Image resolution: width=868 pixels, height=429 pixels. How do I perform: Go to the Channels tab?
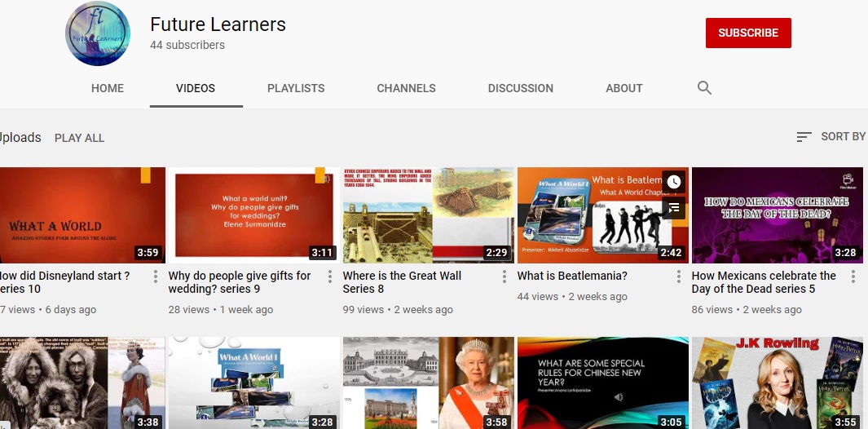pyautogui.click(x=407, y=88)
